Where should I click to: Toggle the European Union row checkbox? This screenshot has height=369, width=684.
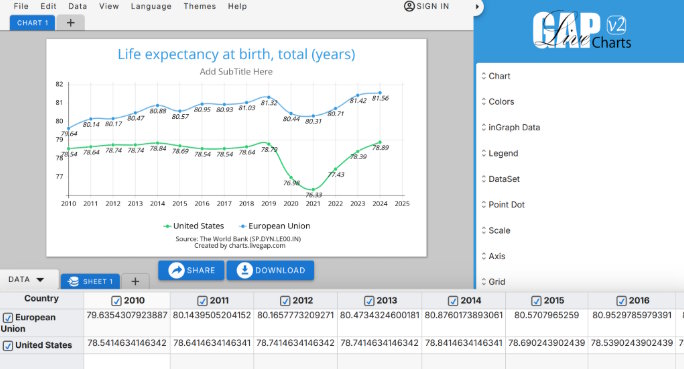pos(8,318)
